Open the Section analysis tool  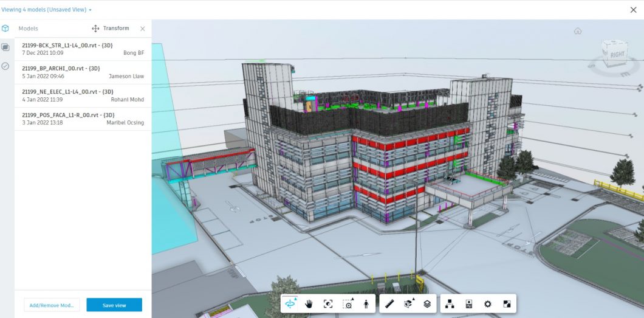point(409,303)
